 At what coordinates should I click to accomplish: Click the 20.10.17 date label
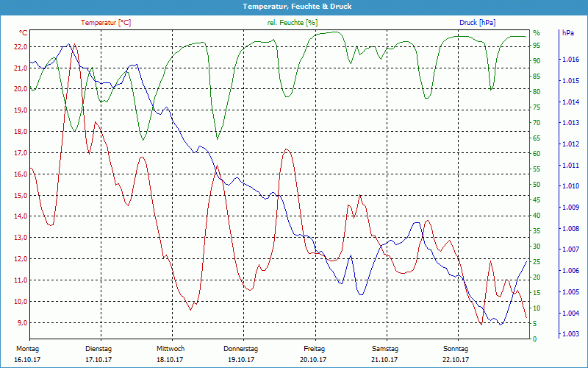(x=313, y=360)
